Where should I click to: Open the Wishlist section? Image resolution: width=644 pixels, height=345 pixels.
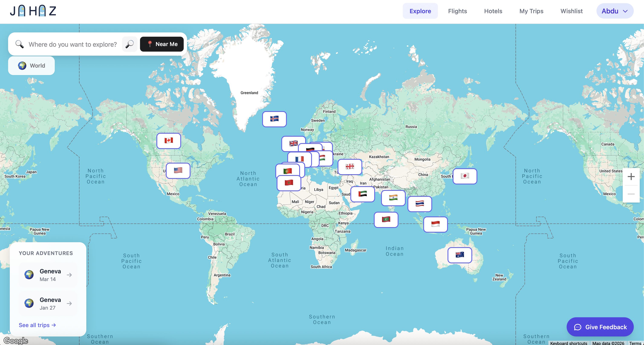click(572, 11)
